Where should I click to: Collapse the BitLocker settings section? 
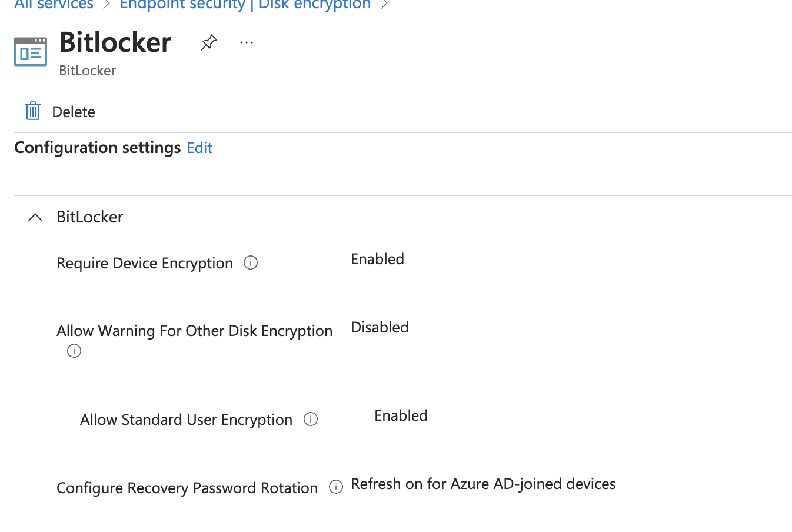[35, 217]
